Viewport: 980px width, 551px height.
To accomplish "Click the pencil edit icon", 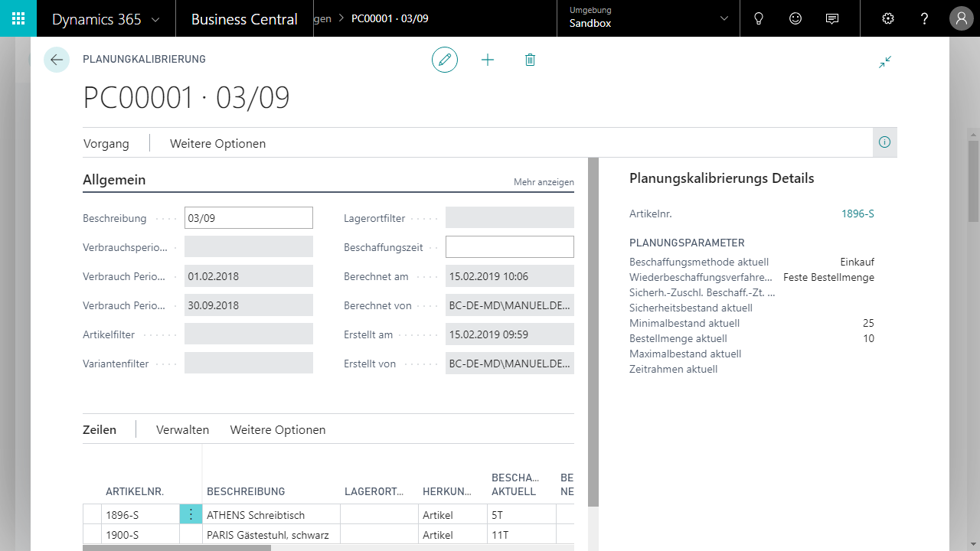I will coord(445,60).
